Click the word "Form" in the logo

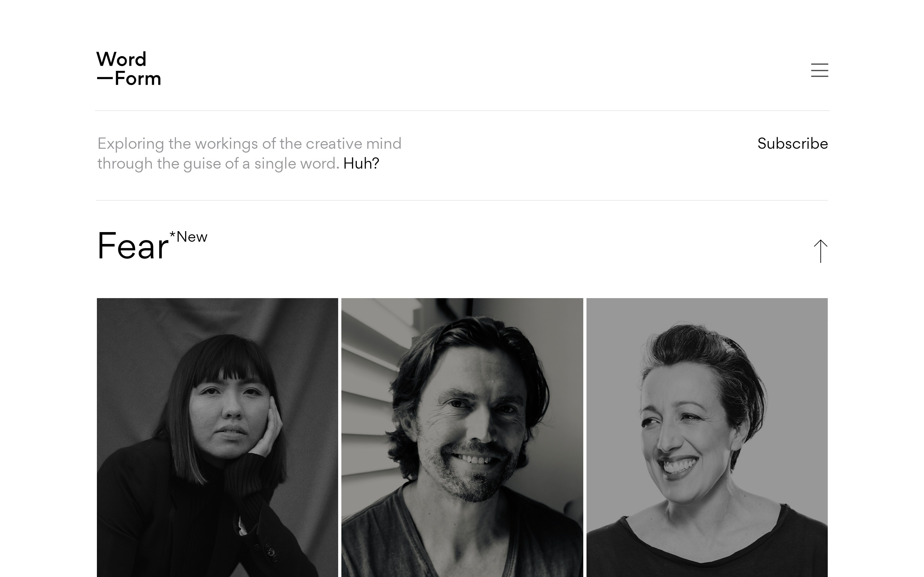[x=138, y=79]
